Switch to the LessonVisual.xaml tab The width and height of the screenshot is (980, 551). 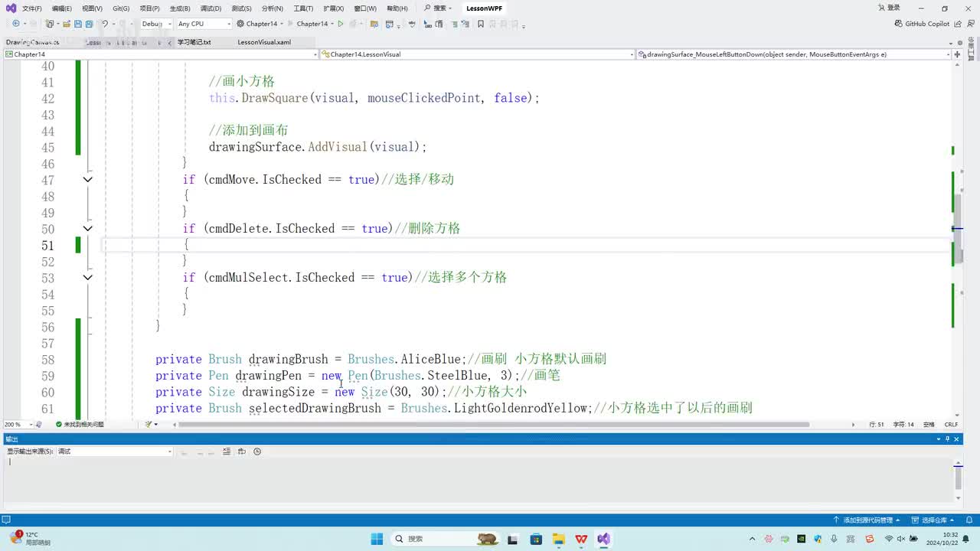click(264, 42)
